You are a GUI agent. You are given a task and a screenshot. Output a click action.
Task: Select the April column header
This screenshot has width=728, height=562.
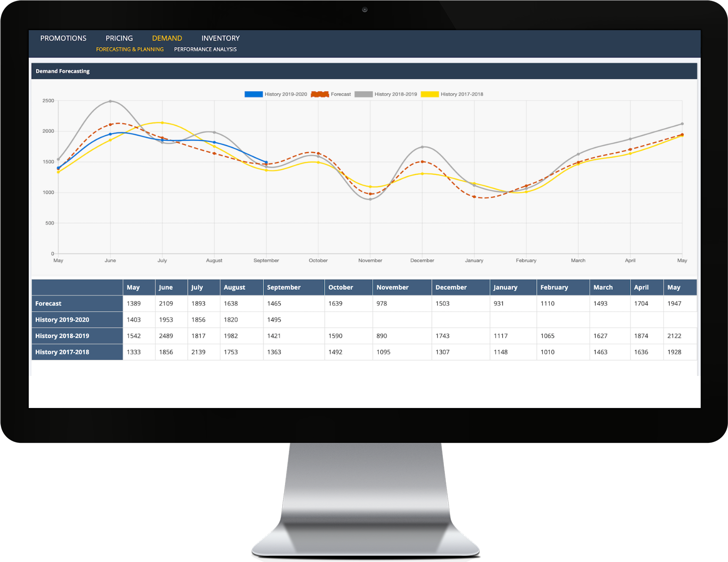[x=647, y=287]
